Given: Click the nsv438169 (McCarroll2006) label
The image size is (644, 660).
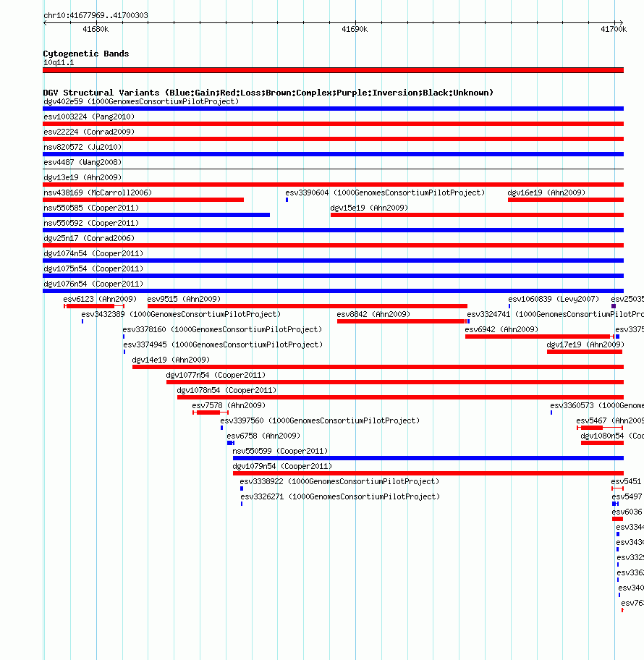Looking at the screenshot, I should point(98,192).
